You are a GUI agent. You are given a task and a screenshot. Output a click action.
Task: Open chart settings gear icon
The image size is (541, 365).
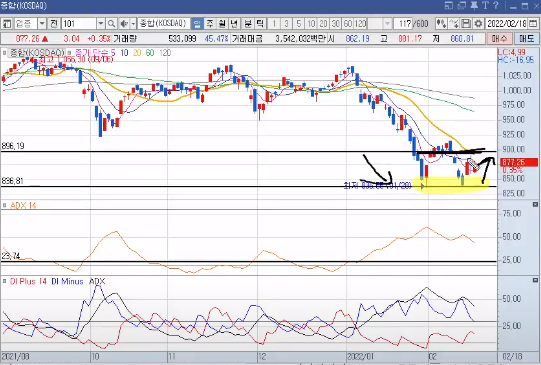(x=478, y=23)
